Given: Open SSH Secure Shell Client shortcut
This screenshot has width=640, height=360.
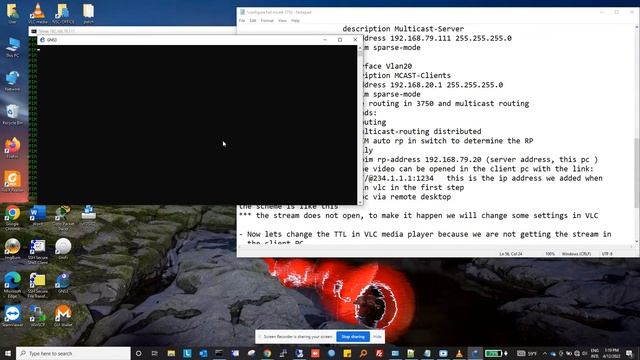Looking at the screenshot, I should pyautogui.click(x=38, y=251).
